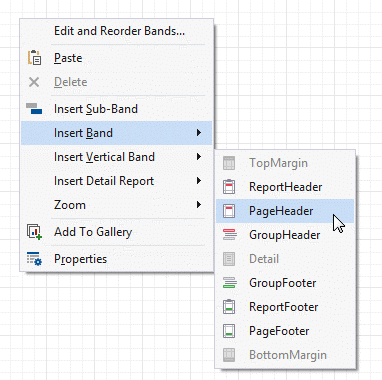The width and height of the screenshot is (382, 380).
Task: Select Insert Vertical Band menu entry
Action: click(x=116, y=157)
